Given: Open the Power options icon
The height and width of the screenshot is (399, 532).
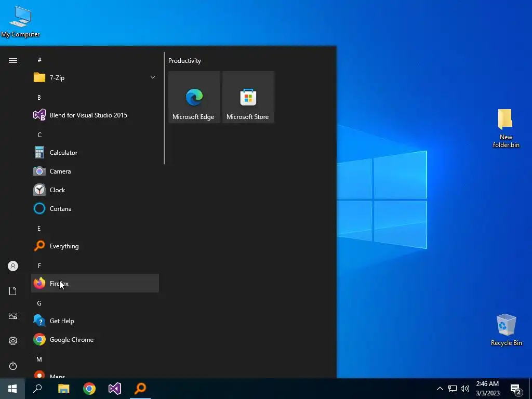Looking at the screenshot, I should 13,366.
